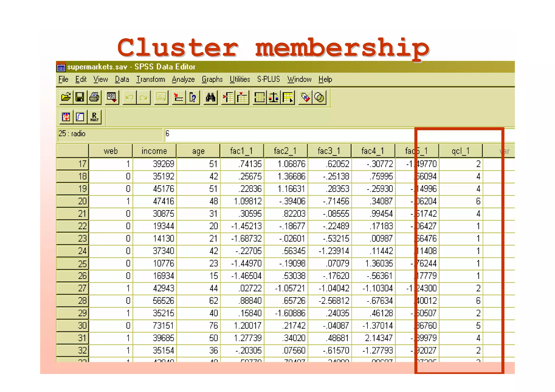Open the Transform menu

coord(150,79)
